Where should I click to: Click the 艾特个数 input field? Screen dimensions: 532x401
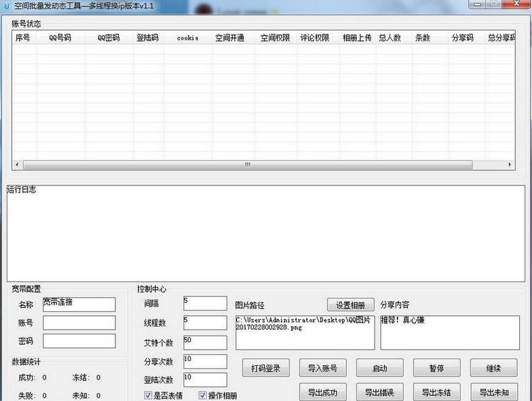(x=205, y=343)
